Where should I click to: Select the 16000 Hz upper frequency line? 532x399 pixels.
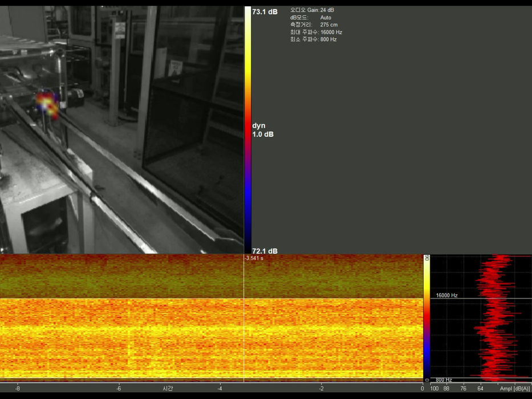pyautogui.click(x=481, y=299)
